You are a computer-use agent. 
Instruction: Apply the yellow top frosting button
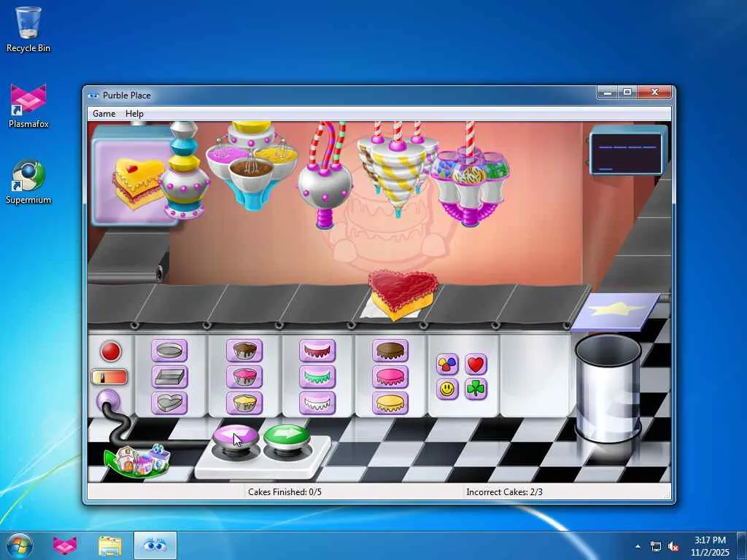[x=390, y=402]
